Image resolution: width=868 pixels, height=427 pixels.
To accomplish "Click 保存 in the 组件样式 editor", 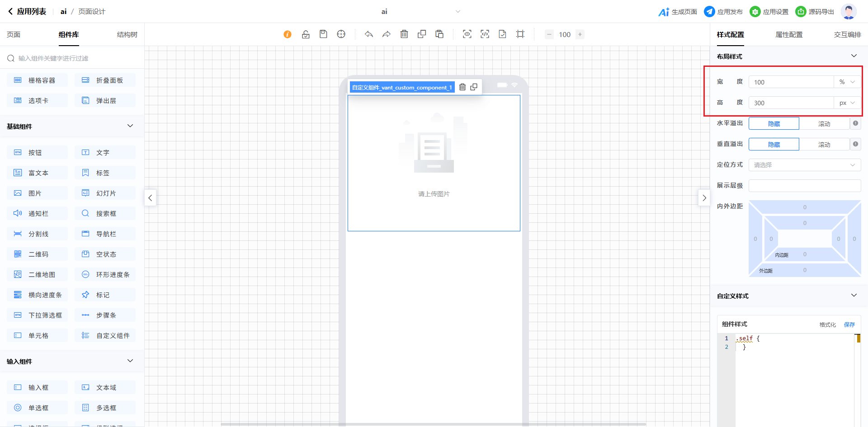I will tap(849, 324).
